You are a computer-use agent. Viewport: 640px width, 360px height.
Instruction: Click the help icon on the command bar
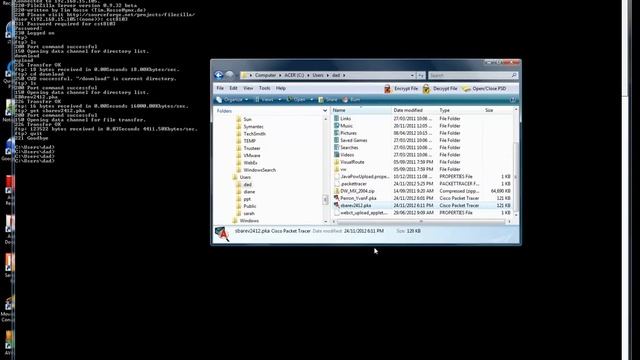pos(513,100)
